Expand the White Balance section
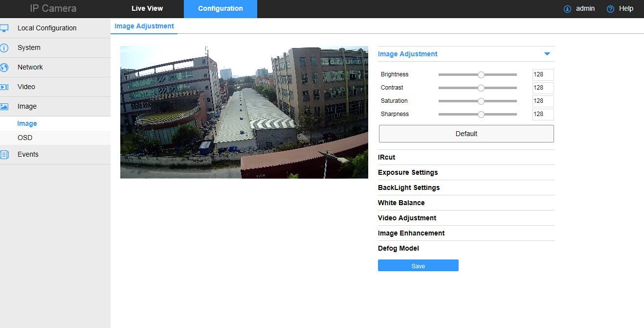 [x=401, y=203]
